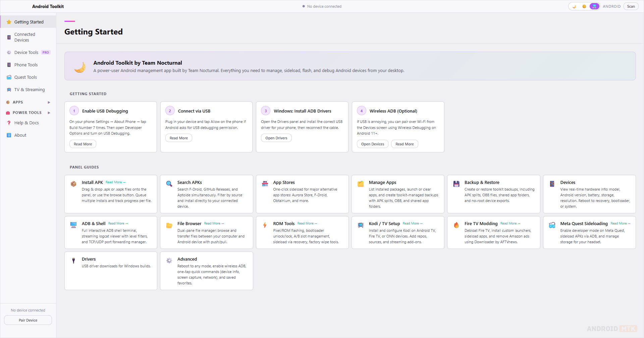Open the Advanced panel guide card
The width and height of the screenshot is (644, 338).
click(206, 271)
